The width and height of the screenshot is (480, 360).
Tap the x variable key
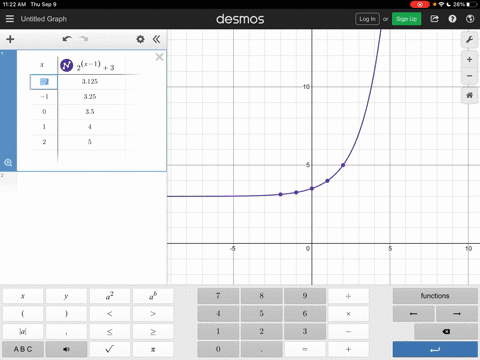pyautogui.click(x=23, y=296)
